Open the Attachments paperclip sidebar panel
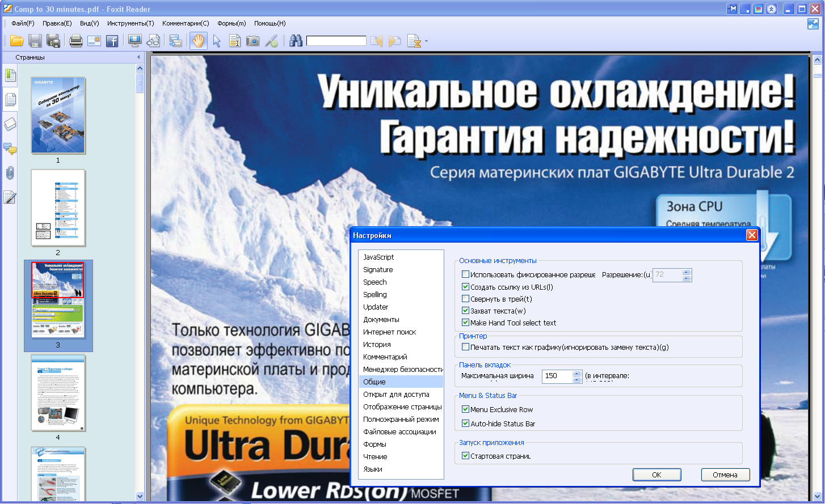Image resolution: width=825 pixels, height=504 pixels. tap(10, 173)
